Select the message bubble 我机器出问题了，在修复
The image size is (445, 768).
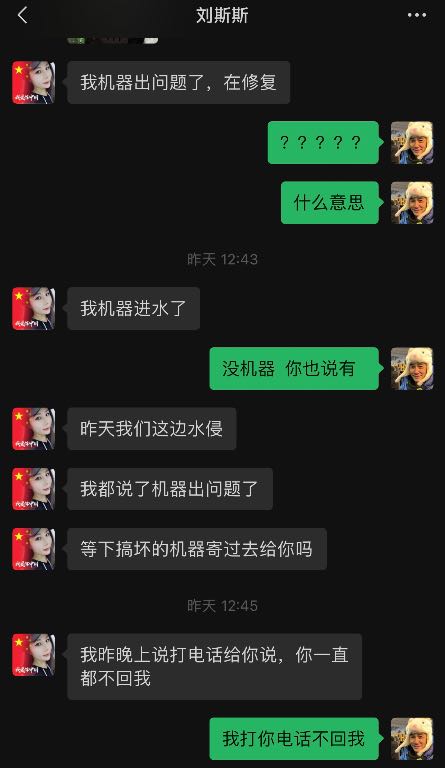[179, 82]
